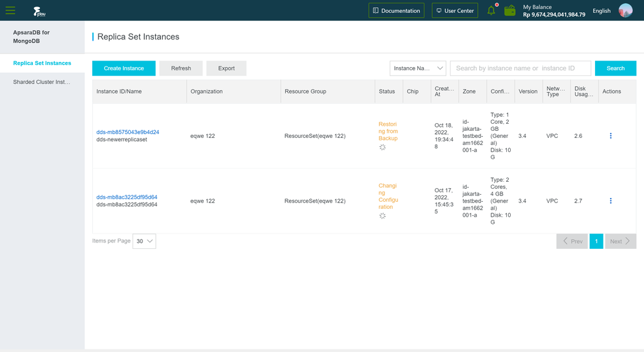Viewport: 644px width, 352px height.
Task: Click the Replica Set Instances page heading
Action: pyautogui.click(x=138, y=37)
